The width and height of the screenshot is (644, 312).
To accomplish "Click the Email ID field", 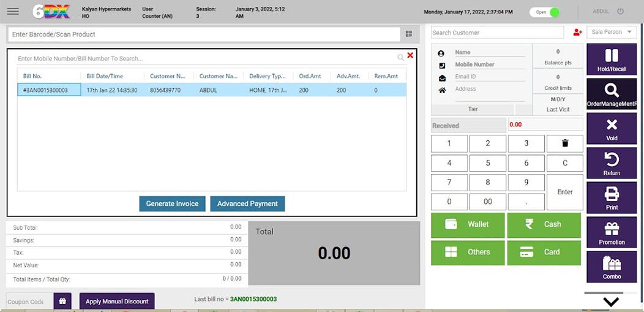I will click(x=490, y=77).
